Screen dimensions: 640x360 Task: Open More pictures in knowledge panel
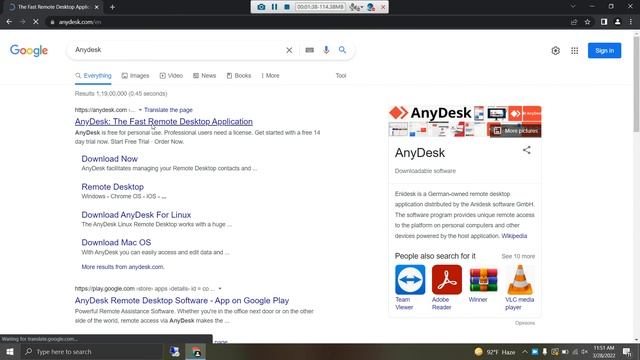coord(516,131)
